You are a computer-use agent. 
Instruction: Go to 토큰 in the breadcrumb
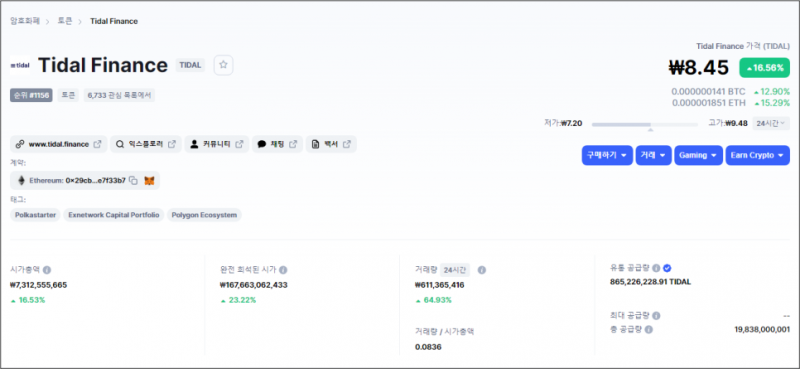(x=65, y=21)
